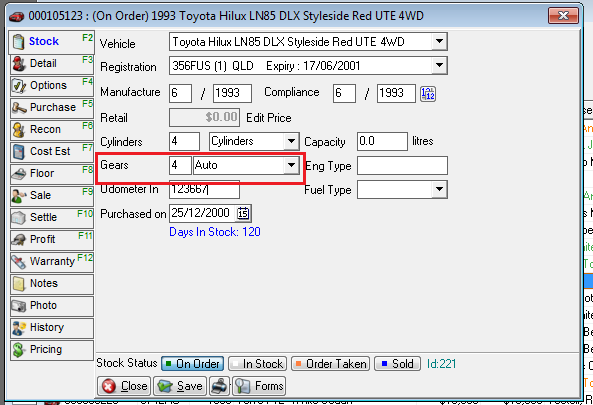593x405 pixels.
Task: Click the Eng Type field
Action: point(402,165)
